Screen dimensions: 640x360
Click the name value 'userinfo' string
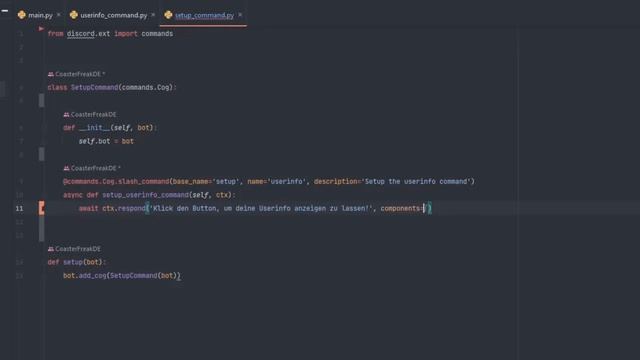coord(287,181)
